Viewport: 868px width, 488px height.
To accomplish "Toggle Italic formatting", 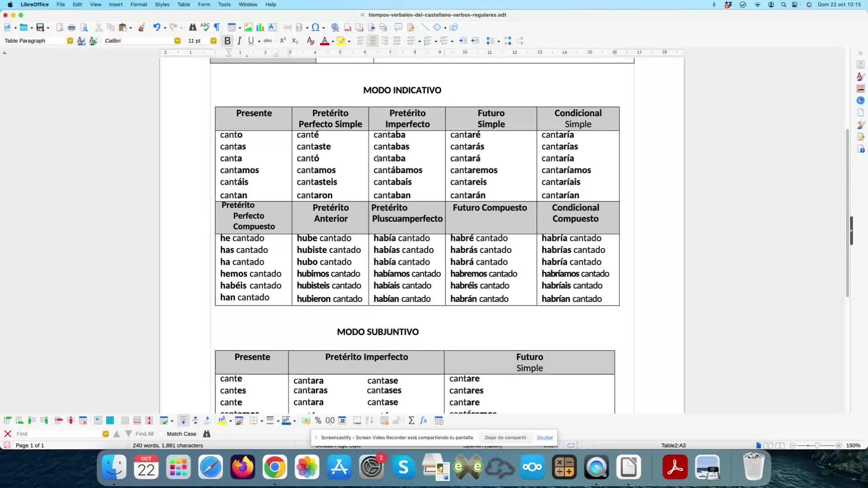I will (x=239, y=41).
